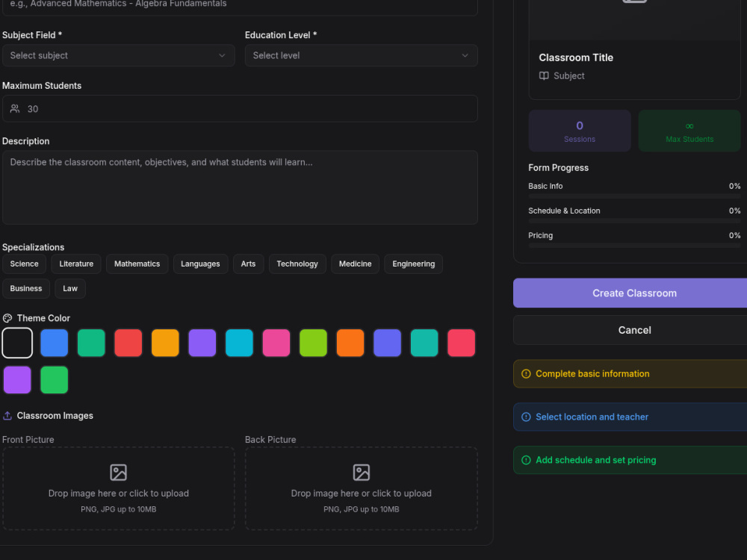This screenshot has height=560, width=747.
Task: Toggle the Business specialization tag
Action: click(x=26, y=288)
